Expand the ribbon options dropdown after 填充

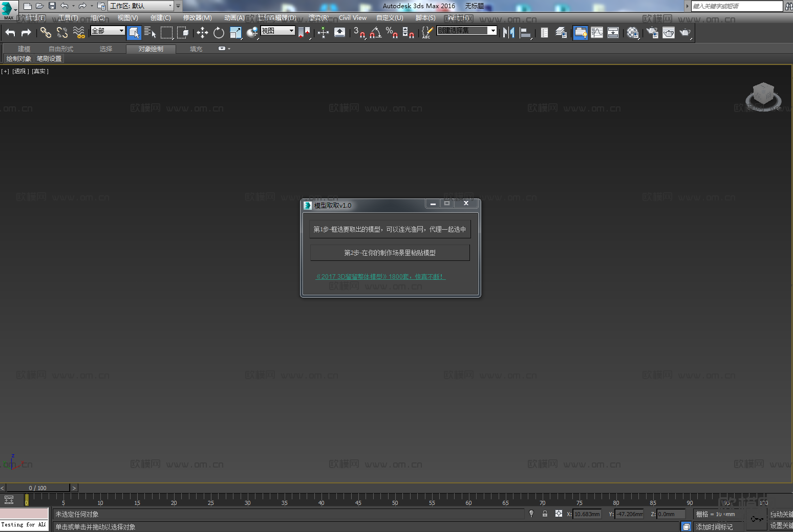click(224, 49)
